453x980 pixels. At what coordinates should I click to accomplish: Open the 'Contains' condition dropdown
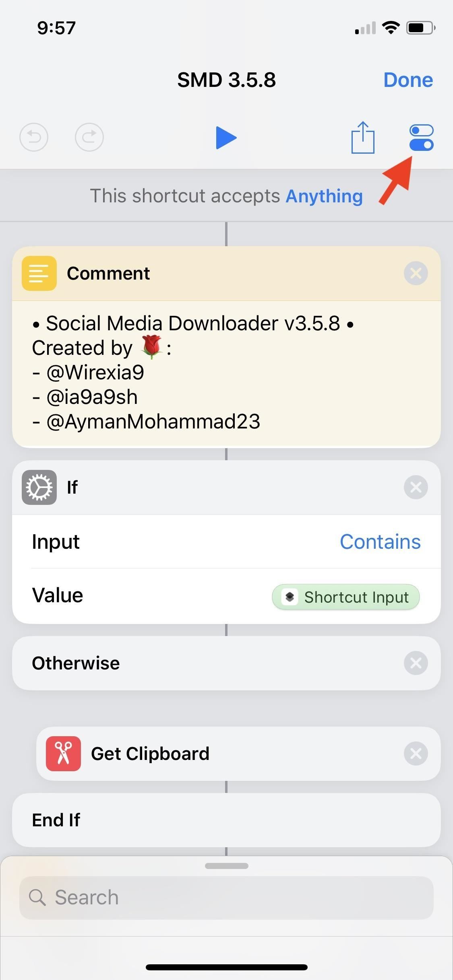click(x=380, y=542)
